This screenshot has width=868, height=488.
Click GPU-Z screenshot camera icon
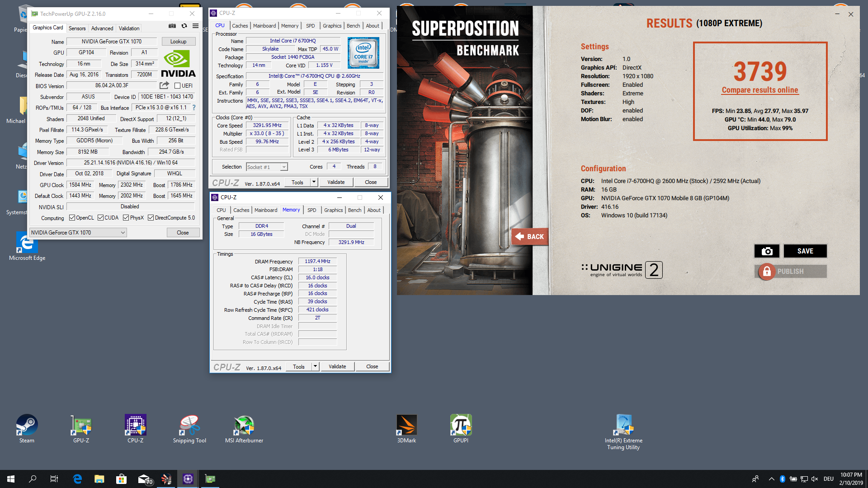pos(172,26)
